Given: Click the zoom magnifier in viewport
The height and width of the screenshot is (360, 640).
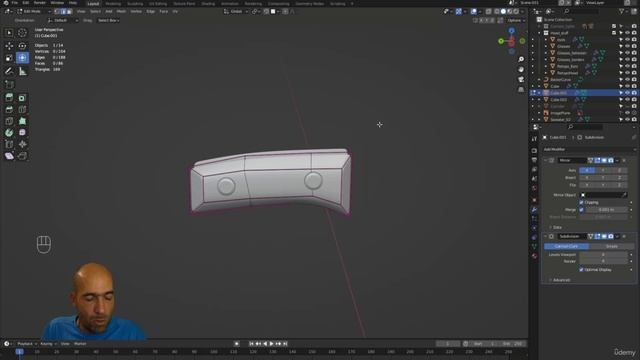Looking at the screenshot, I should click(521, 60).
